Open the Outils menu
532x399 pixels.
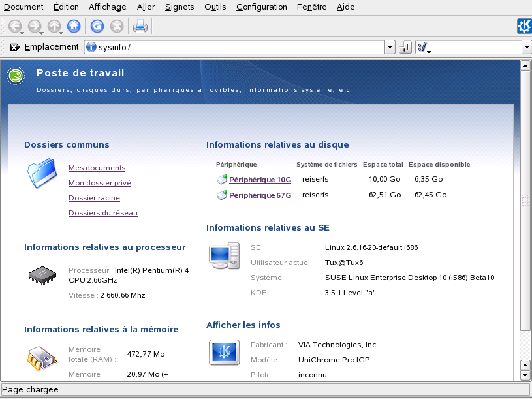tap(215, 7)
